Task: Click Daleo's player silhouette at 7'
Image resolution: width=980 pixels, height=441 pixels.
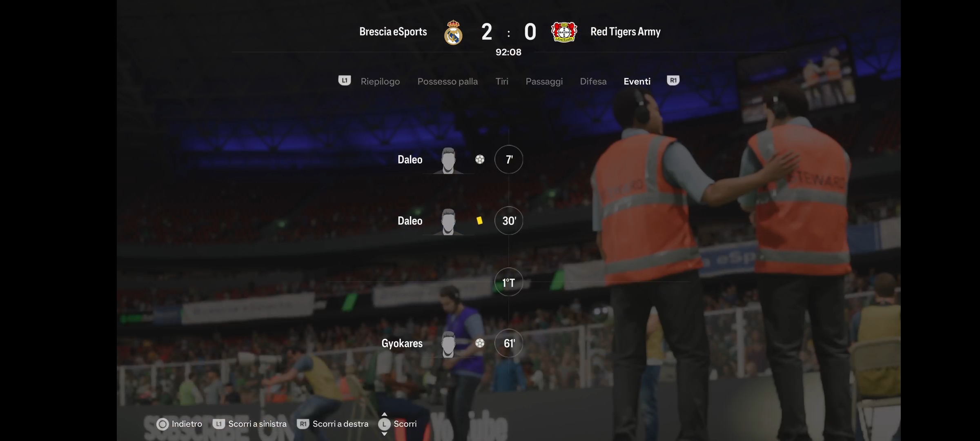Action: (x=448, y=160)
